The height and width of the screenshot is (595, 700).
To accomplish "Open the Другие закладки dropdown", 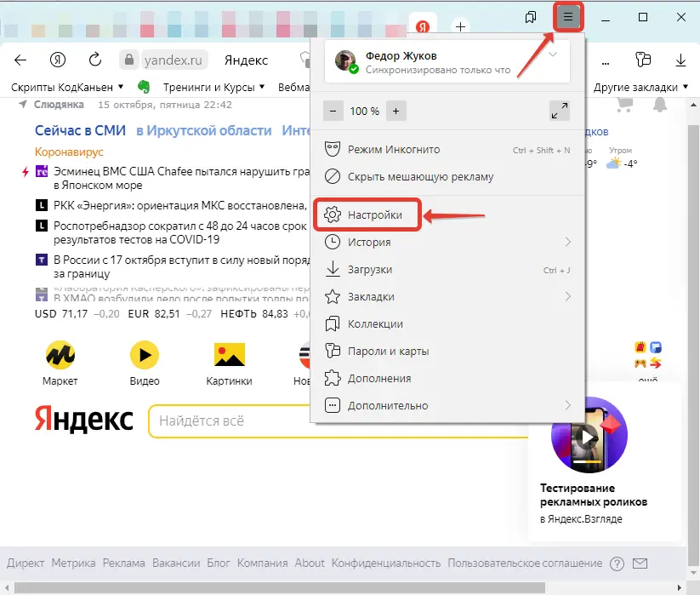I will pyautogui.click(x=641, y=87).
